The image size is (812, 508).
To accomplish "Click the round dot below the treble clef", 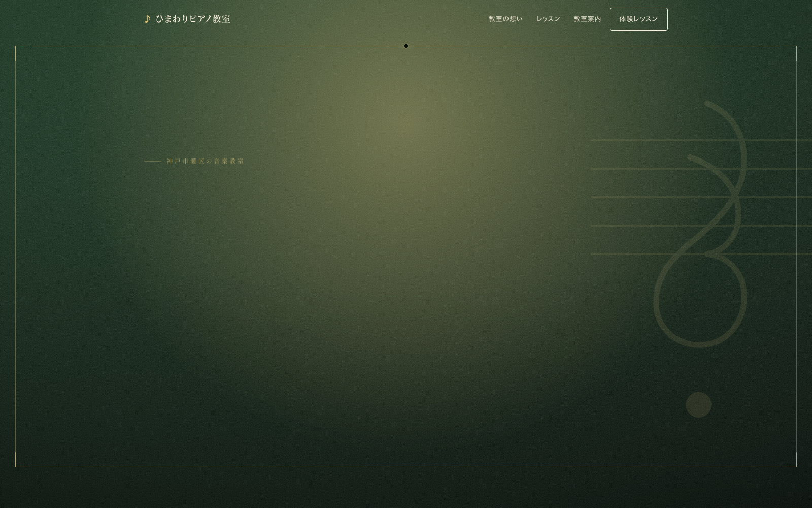I will click(699, 405).
